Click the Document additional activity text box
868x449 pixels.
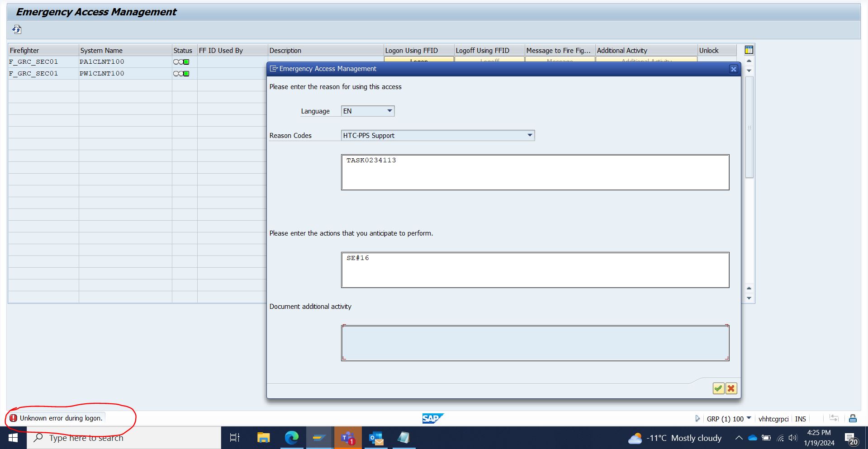(x=535, y=343)
